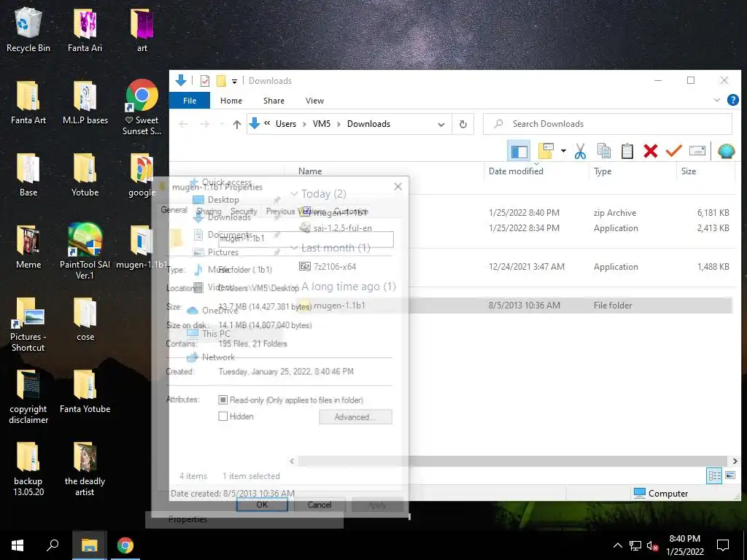Viewport: 747px width, 560px height.
Task: Open the Windows Start menu
Action: tap(18, 545)
